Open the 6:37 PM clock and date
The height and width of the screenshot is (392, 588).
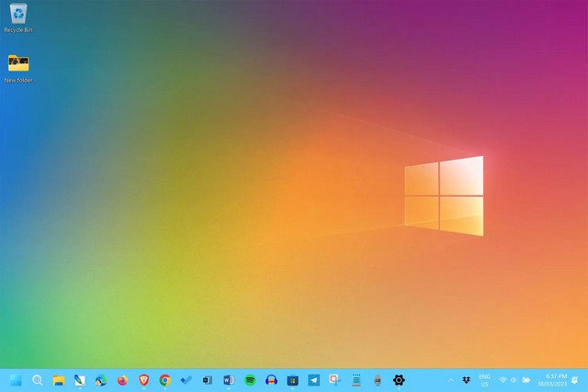pos(552,380)
